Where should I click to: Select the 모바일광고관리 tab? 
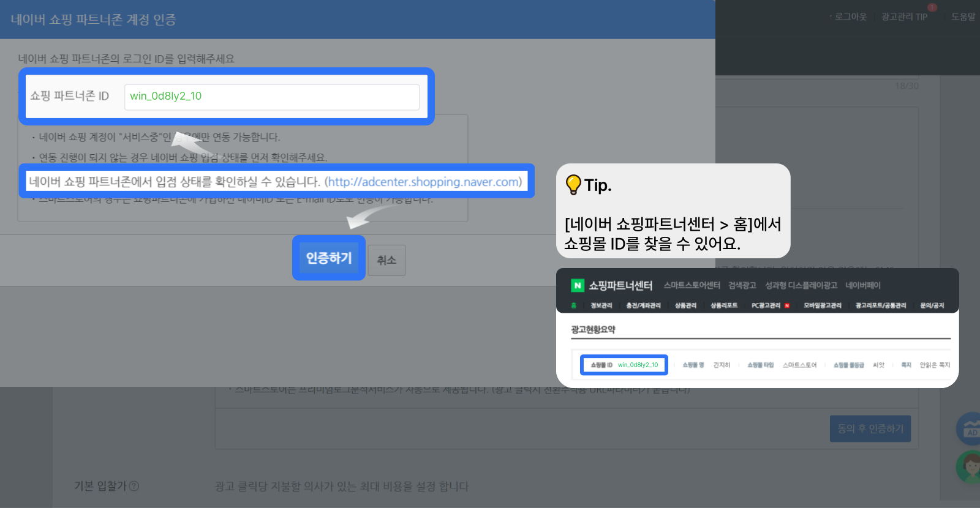pyautogui.click(x=823, y=305)
